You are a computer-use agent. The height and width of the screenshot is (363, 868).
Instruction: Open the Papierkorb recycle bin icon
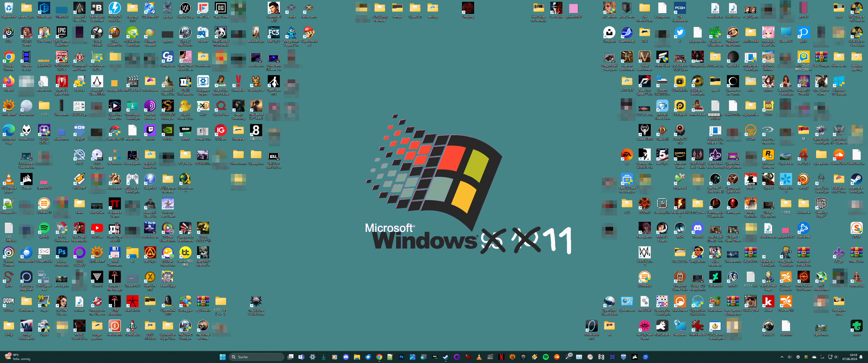coord(8,8)
